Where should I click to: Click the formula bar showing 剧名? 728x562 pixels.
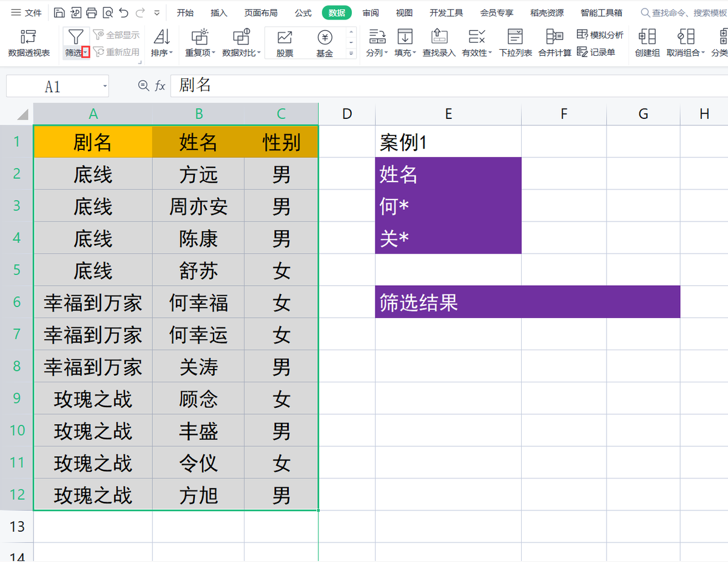[425, 86]
